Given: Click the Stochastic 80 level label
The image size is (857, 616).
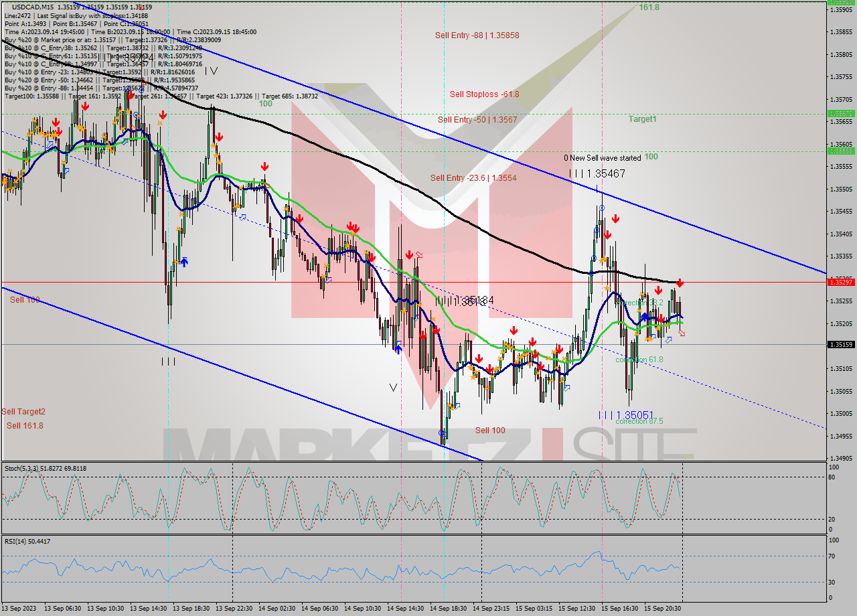Looking at the screenshot, I should pos(832,477).
